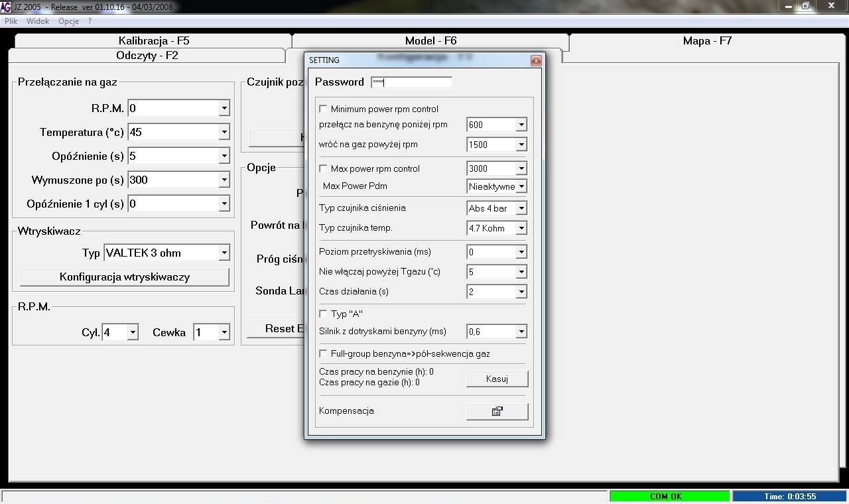
Task: Enable Minimum power rpm control checkbox
Action: click(x=324, y=109)
